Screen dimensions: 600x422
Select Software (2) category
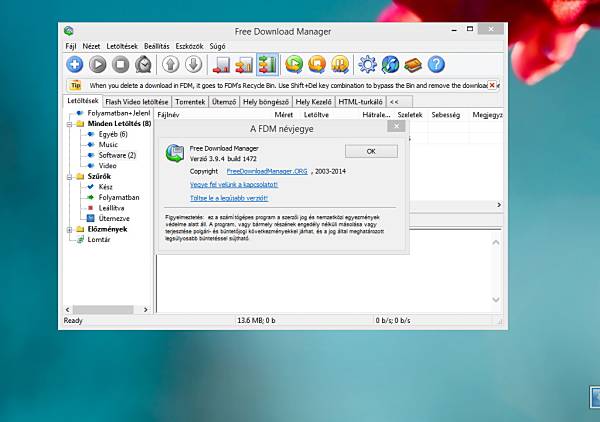click(x=117, y=155)
